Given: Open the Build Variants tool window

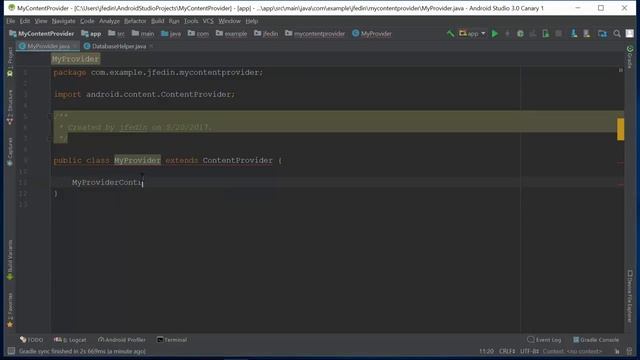Looking at the screenshot, I should [10, 260].
